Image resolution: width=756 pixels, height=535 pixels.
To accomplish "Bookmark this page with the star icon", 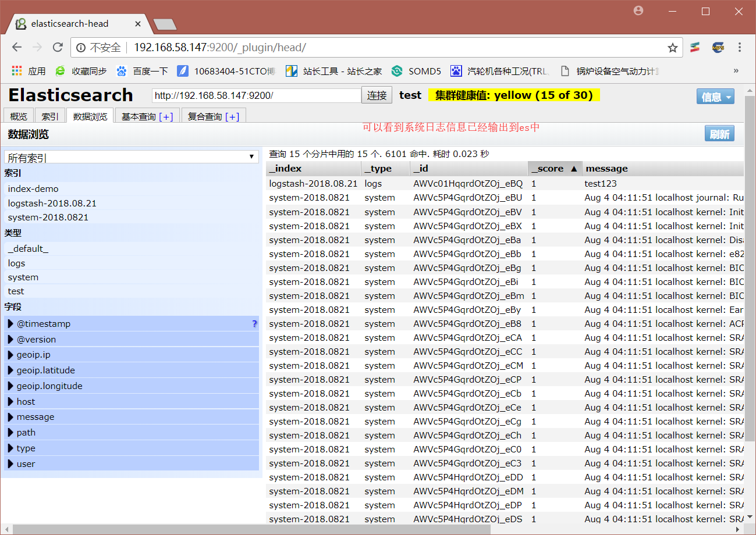I will pyautogui.click(x=672, y=48).
